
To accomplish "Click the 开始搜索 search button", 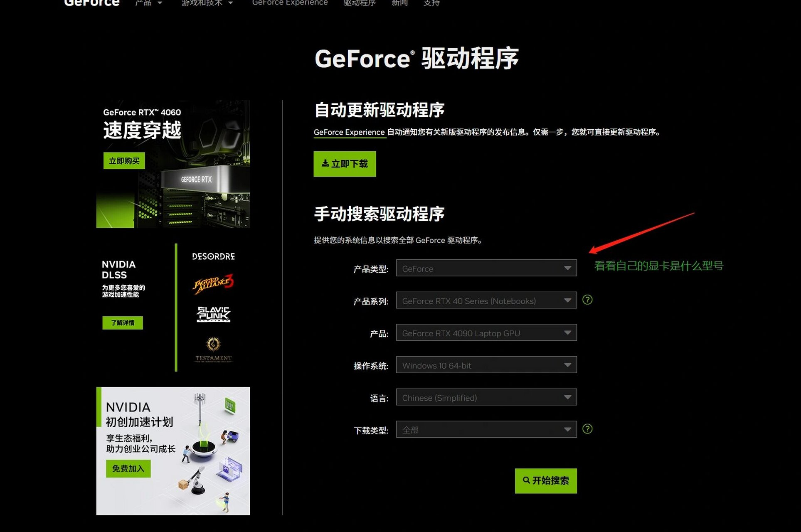I will (x=546, y=481).
